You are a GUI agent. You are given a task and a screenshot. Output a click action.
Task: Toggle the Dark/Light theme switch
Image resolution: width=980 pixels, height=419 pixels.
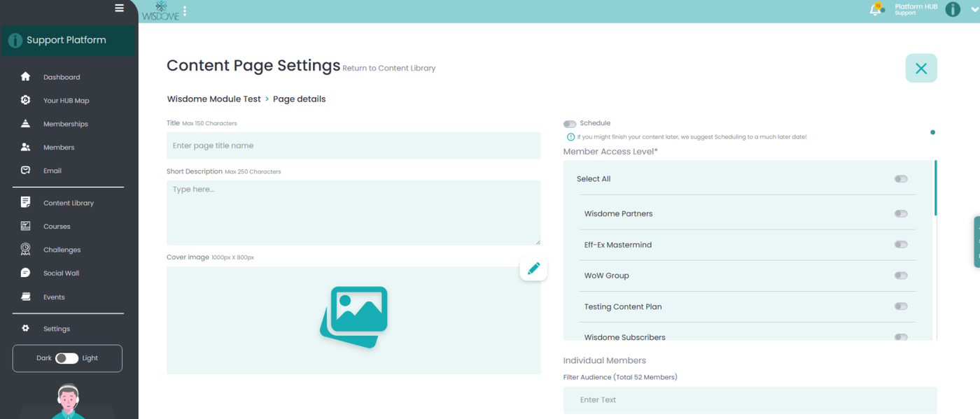[66, 358]
